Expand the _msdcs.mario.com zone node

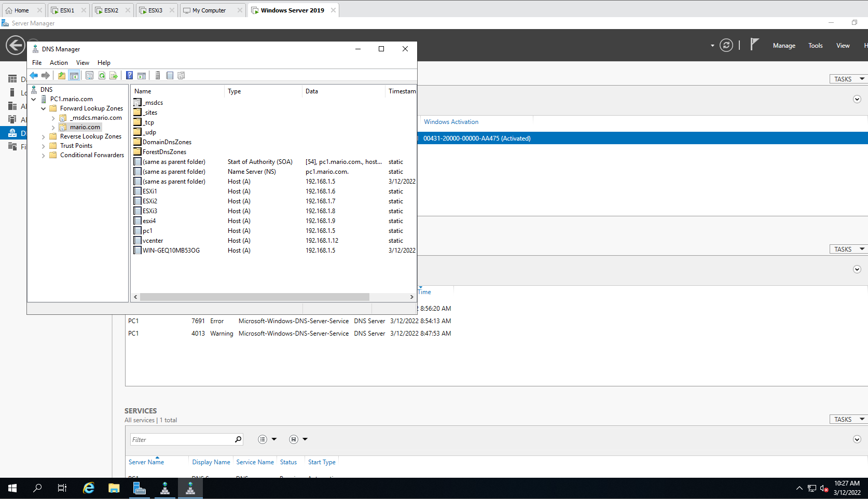(x=53, y=118)
